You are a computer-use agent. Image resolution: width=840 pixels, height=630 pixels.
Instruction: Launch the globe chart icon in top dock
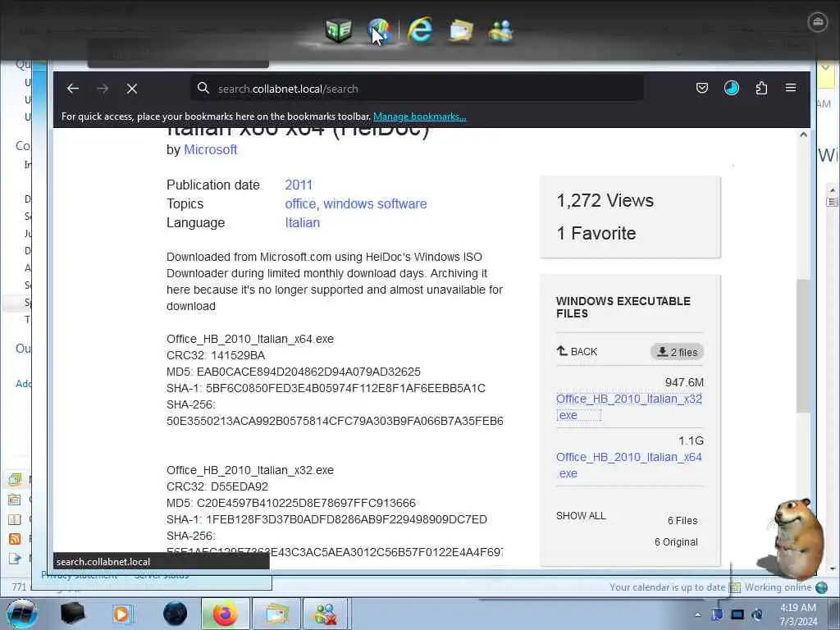(x=379, y=30)
